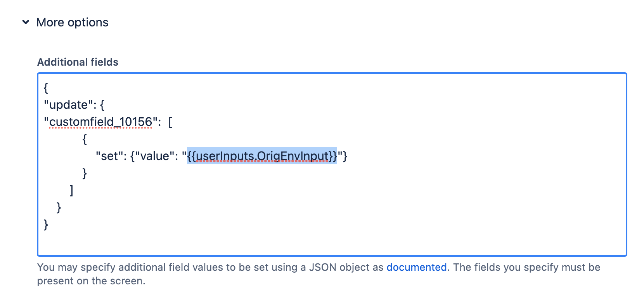Click the More options heading text
Screen dimensions: 644x296
click(72, 22)
